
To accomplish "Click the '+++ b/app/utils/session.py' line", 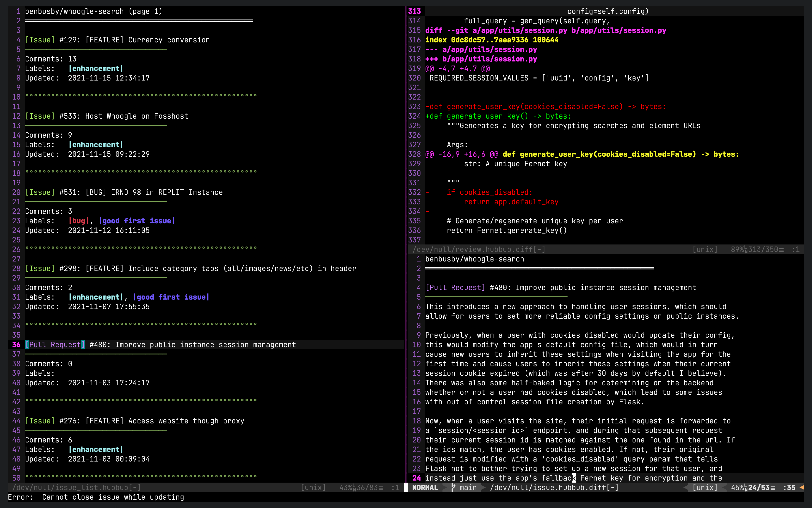I will pos(481,59).
